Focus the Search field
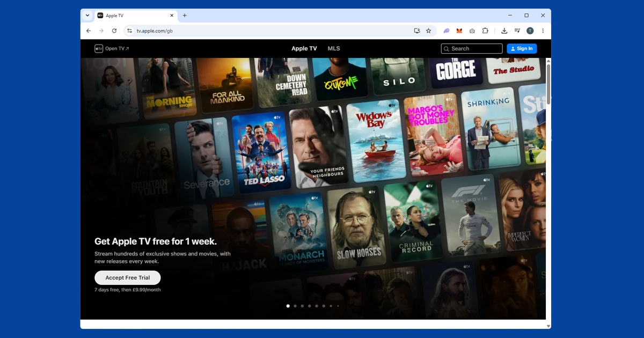644x338 pixels. (x=472, y=49)
